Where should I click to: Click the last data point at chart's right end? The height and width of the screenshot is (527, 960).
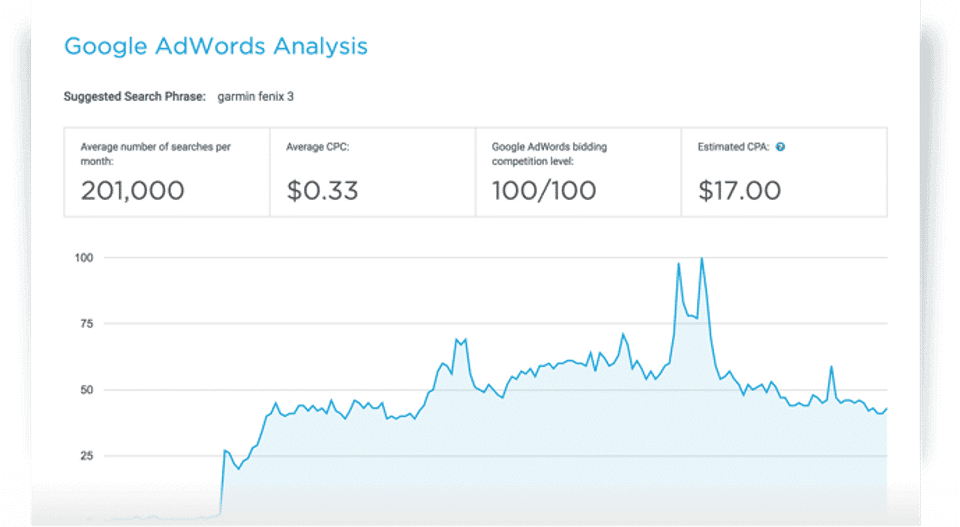[887, 408]
